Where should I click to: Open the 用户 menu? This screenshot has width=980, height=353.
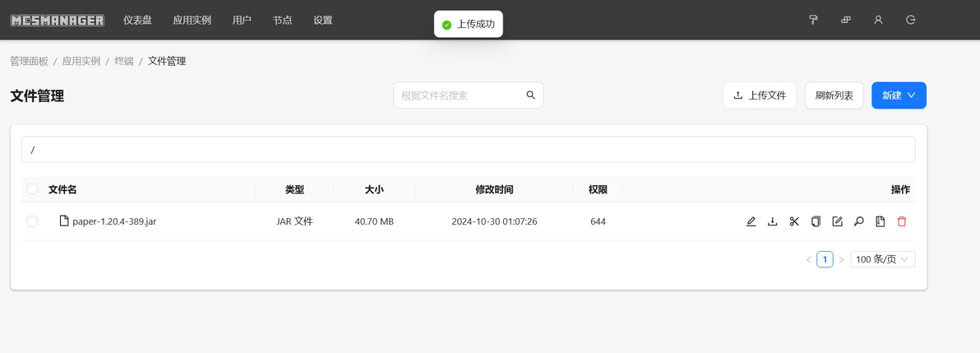pyautogui.click(x=242, y=20)
